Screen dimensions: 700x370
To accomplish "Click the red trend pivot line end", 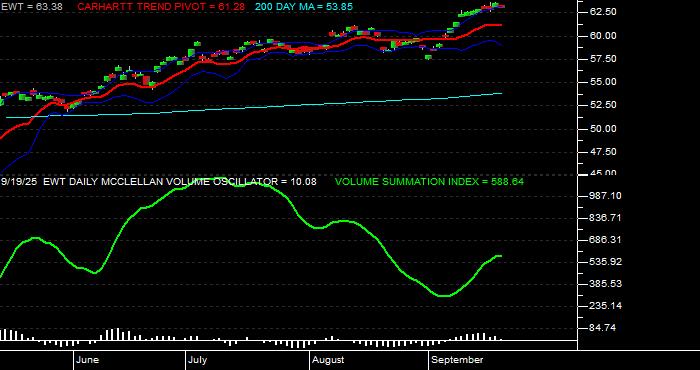I will pos(501,25).
